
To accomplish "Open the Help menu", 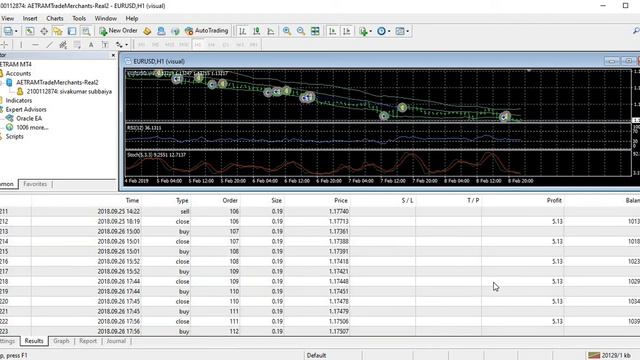I will (x=131, y=18).
